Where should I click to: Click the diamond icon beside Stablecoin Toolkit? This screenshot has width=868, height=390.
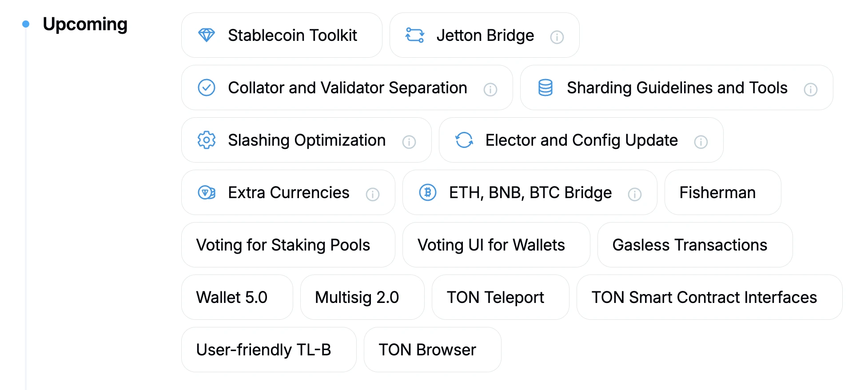click(x=207, y=35)
